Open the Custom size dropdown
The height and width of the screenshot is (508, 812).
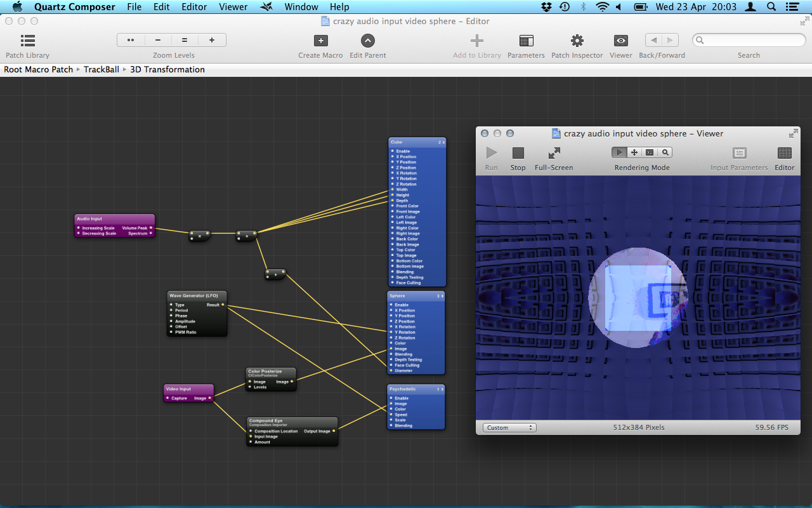point(509,427)
